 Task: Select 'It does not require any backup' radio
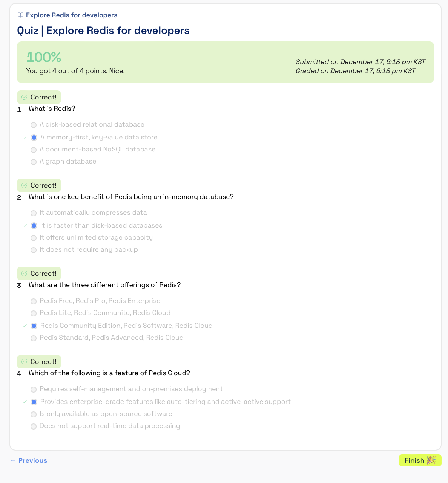point(34,250)
